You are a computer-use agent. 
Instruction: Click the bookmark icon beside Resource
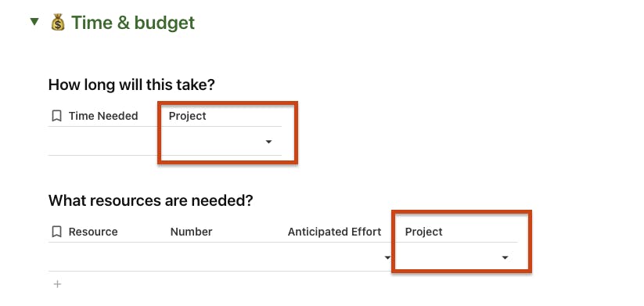(56, 232)
